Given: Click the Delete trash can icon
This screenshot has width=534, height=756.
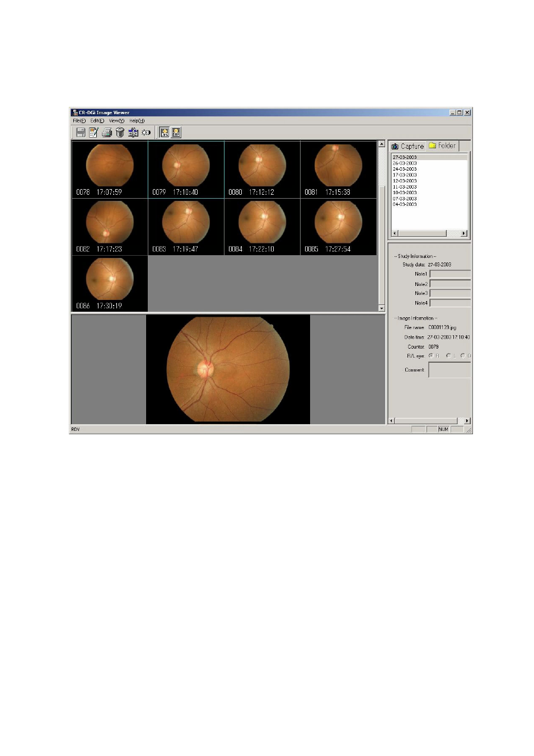Looking at the screenshot, I should (120, 133).
